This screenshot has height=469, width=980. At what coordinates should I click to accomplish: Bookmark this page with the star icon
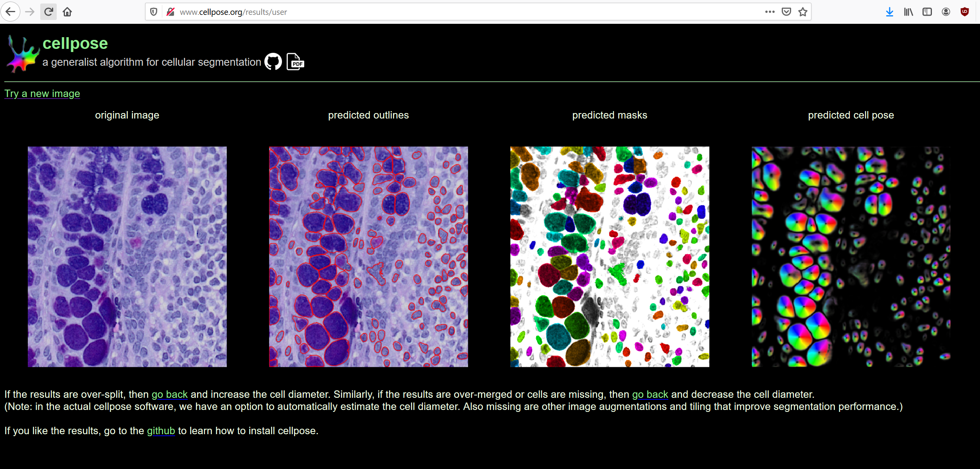tap(803, 12)
